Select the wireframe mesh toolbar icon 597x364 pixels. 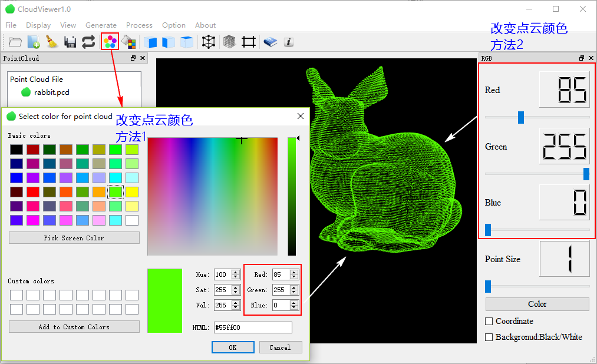[x=208, y=41]
